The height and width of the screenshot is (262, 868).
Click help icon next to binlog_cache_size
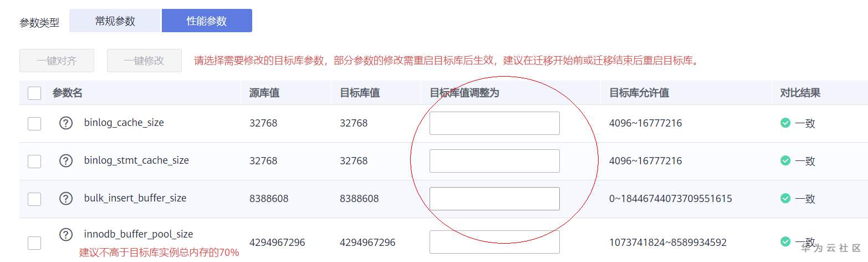pyautogui.click(x=66, y=123)
